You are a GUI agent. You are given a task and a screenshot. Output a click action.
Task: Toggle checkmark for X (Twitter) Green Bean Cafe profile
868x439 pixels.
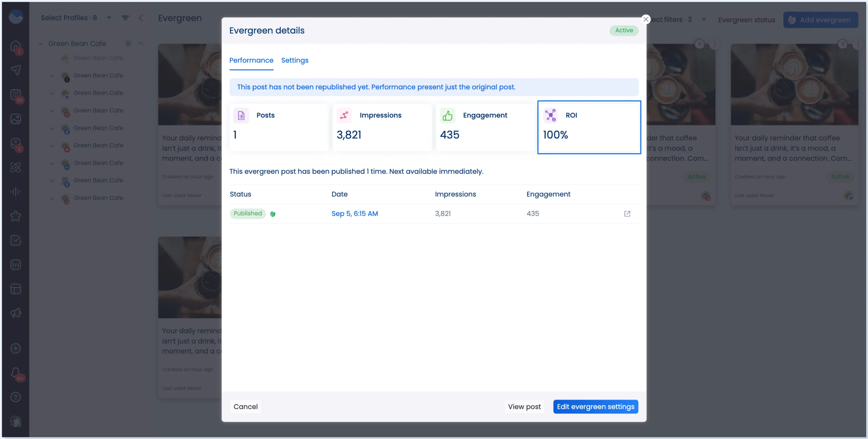[52, 76]
